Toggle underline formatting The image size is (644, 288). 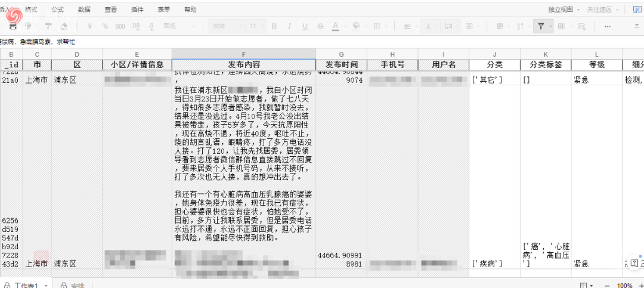tap(305, 26)
